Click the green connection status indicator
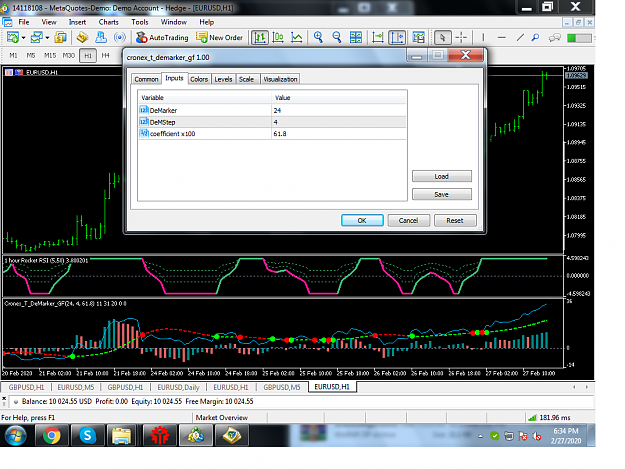Viewport: 625px width, 469px height. point(579,38)
